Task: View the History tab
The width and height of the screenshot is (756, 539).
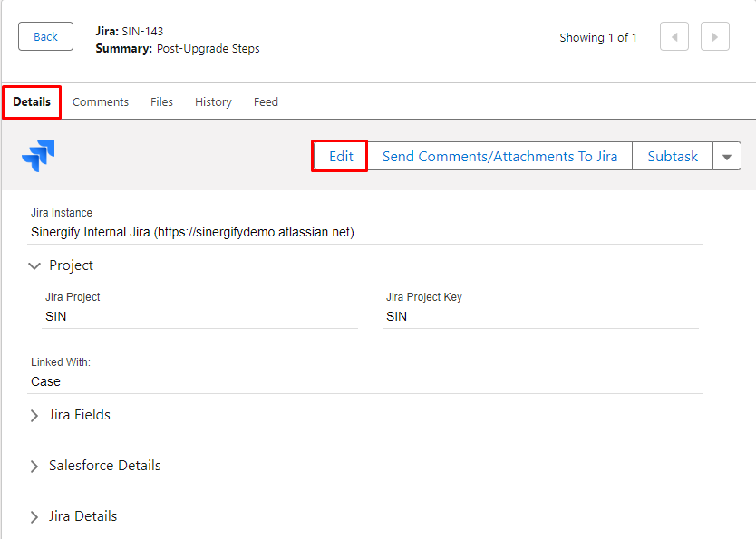Action: pyautogui.click(x=213, y=102)
